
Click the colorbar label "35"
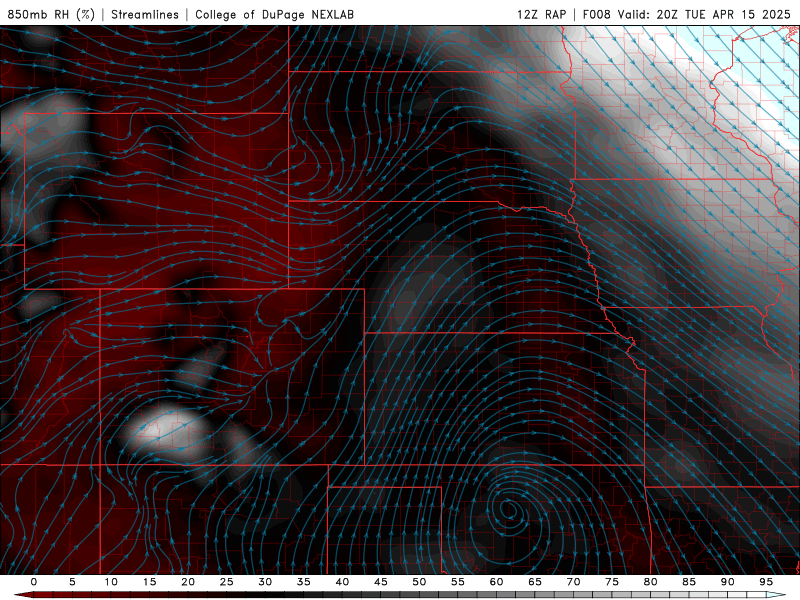click(x=304, y=582)
